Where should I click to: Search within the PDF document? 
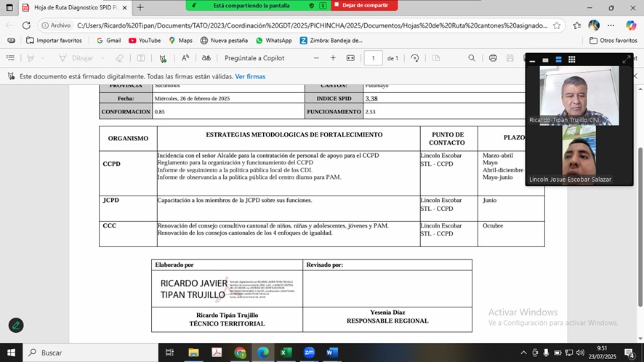[472, 58]
